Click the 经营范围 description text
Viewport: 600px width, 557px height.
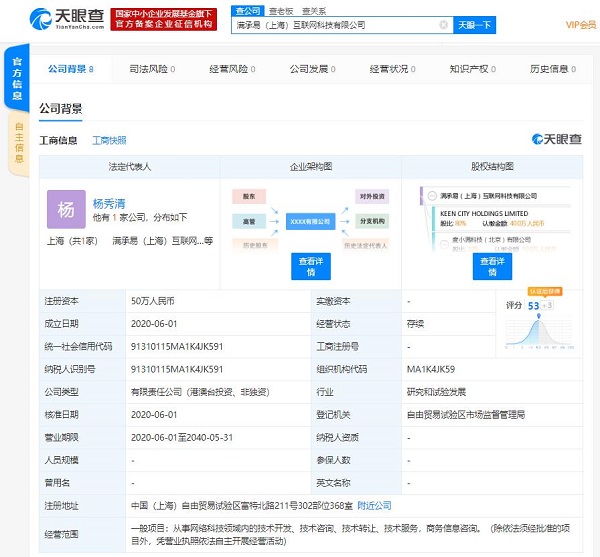(351, 534)
